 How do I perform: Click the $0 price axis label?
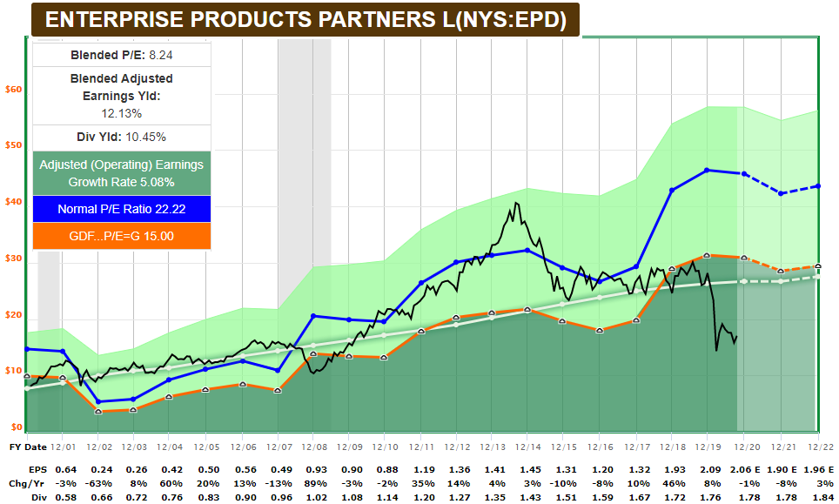click(16, 427)
